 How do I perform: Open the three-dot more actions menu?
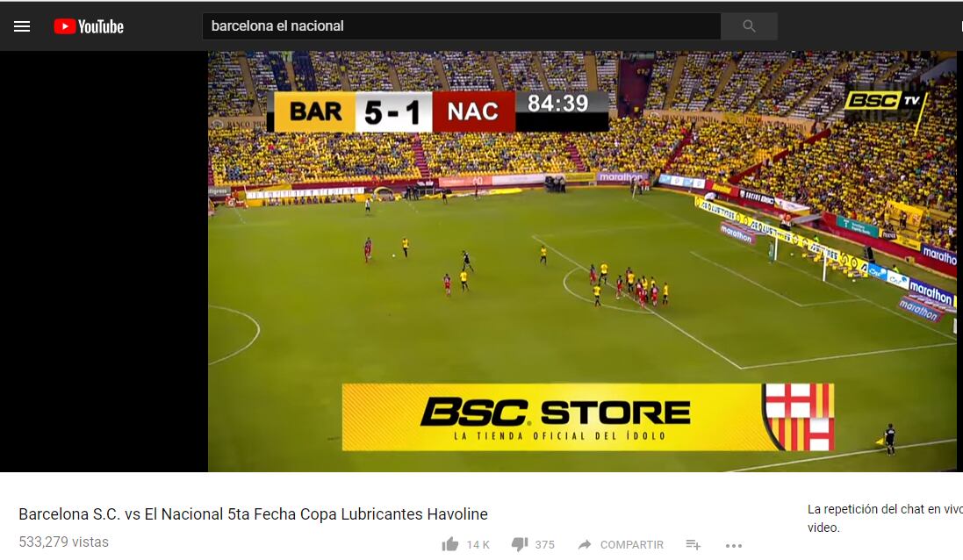pyautogui.click(x=733, y=545)
